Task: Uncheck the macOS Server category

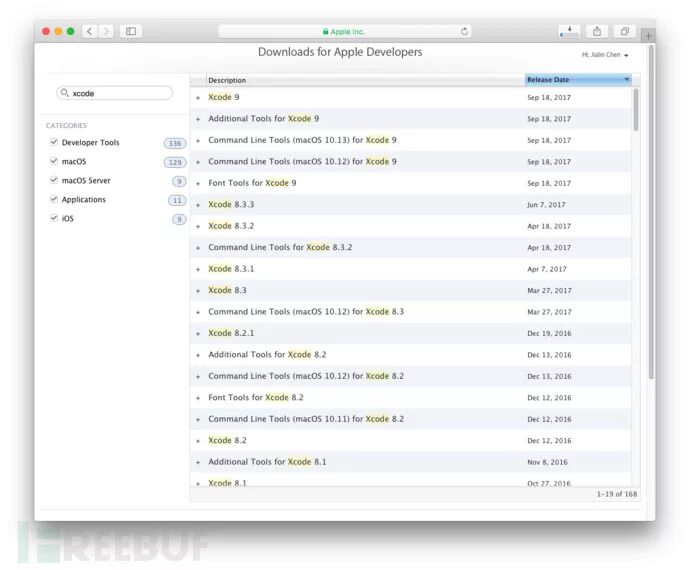Action: (54, 180)
